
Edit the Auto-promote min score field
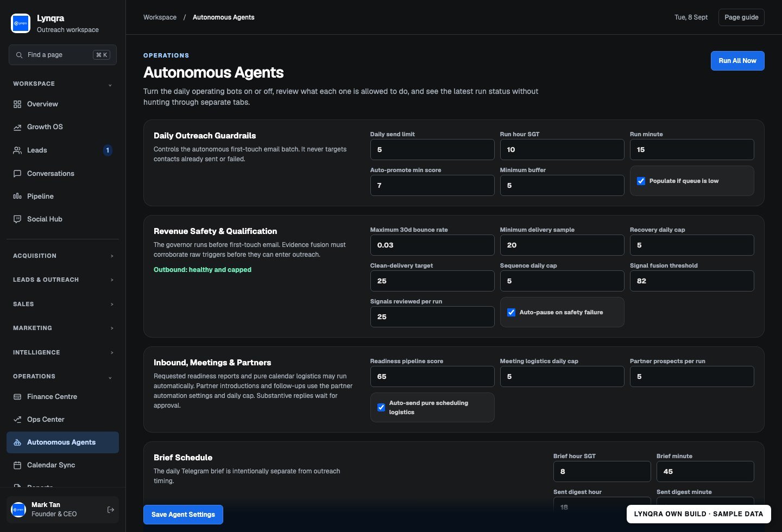pyautogui.click(x=432, y=186)
